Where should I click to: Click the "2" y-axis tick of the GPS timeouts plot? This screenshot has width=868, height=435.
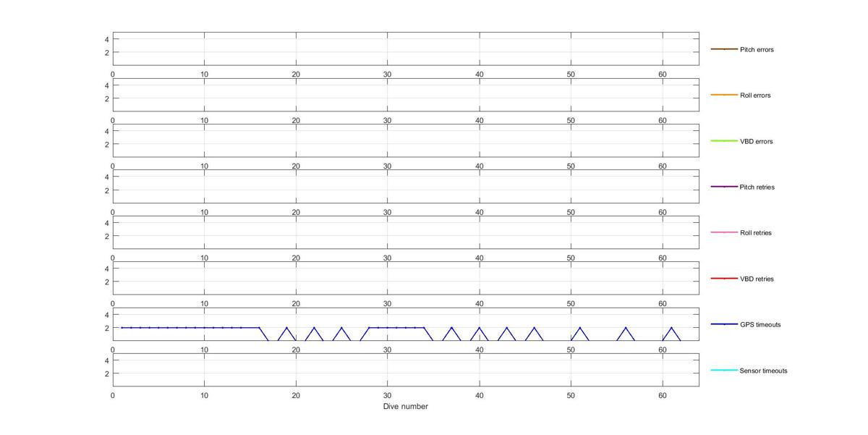coord(106,328)
